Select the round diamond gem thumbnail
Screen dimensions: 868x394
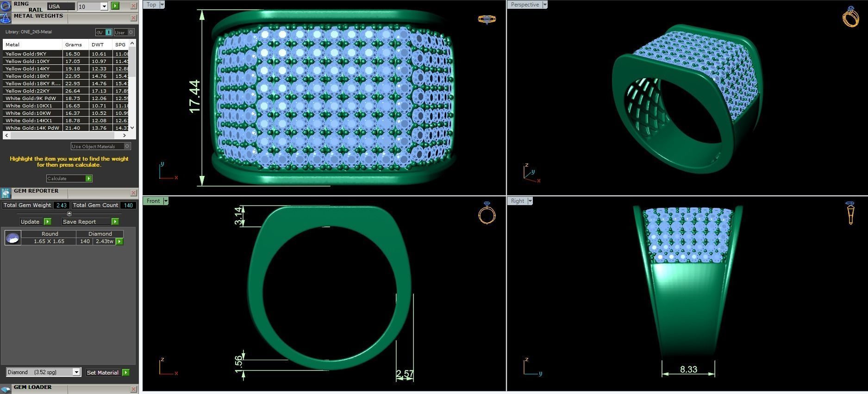tap(12, 238)
